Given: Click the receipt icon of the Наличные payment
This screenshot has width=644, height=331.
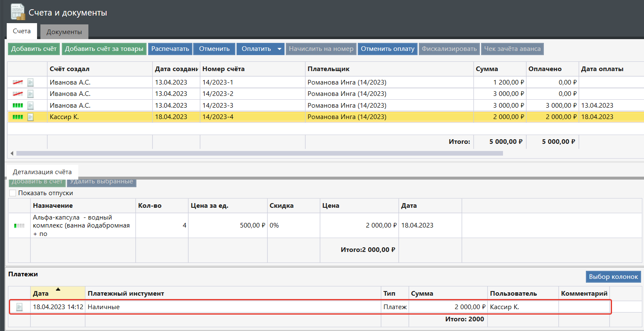Looking at the screenshot, I should pos(19,307).
